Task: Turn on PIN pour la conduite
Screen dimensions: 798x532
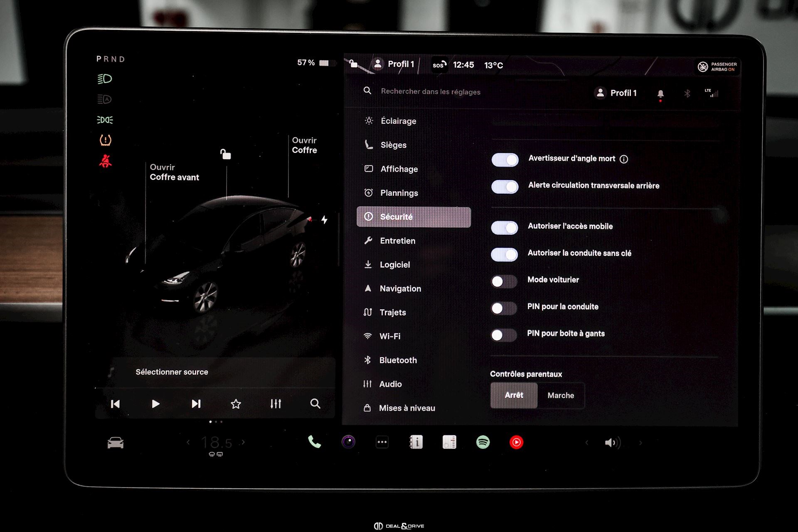Action: [x=503, y=308]
